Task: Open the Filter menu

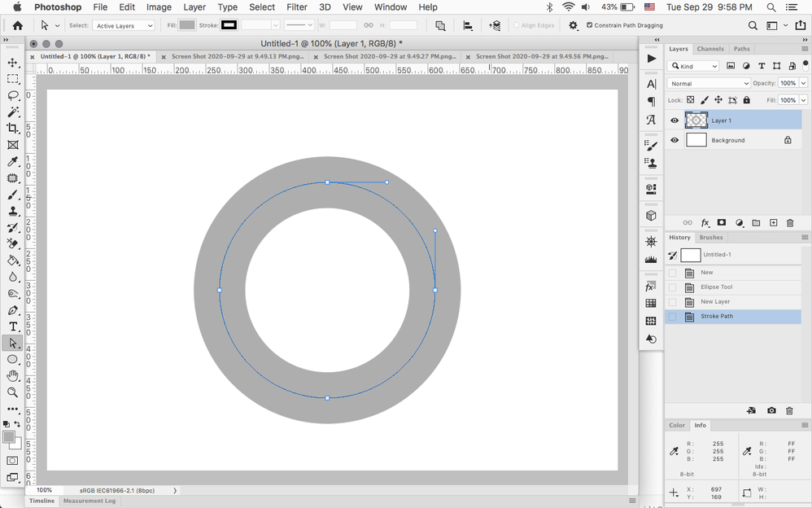Action: click(297, 7)
